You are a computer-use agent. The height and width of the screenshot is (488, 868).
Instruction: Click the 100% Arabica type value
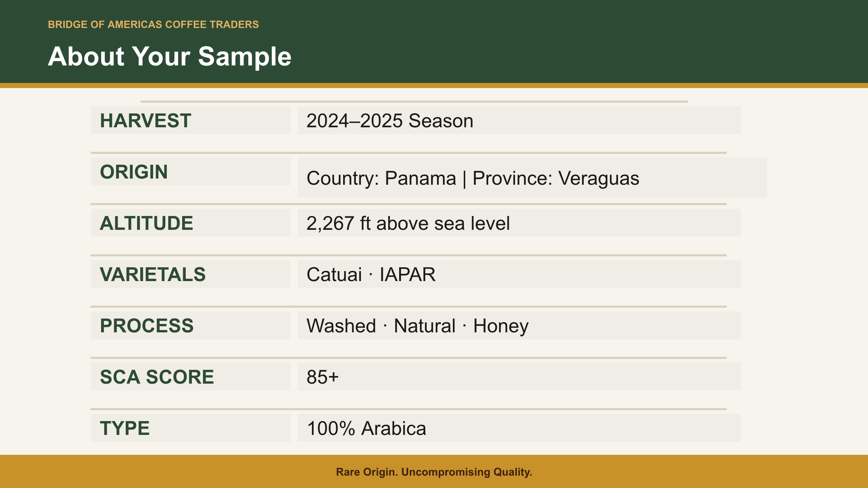pyautogui.click(x=366, y=428)
